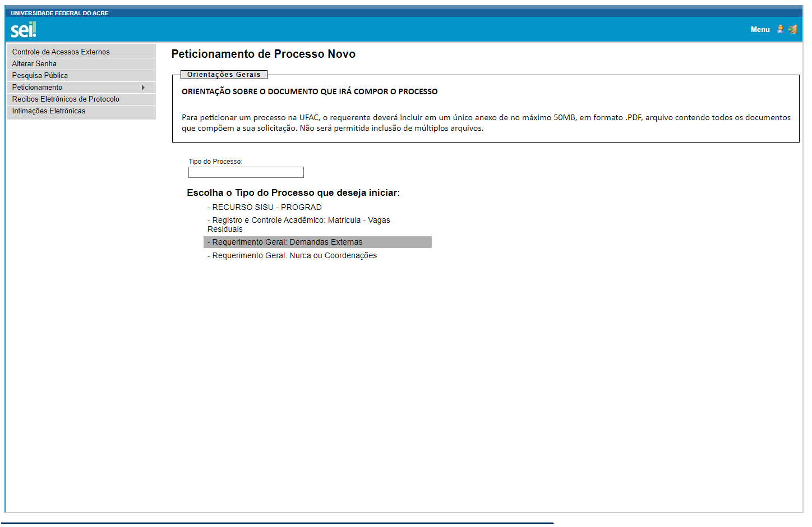812x527 pixels.
Task: Choose Requerimento Geral: Nurca ou Coordenações
Action: tap(294, 256)
